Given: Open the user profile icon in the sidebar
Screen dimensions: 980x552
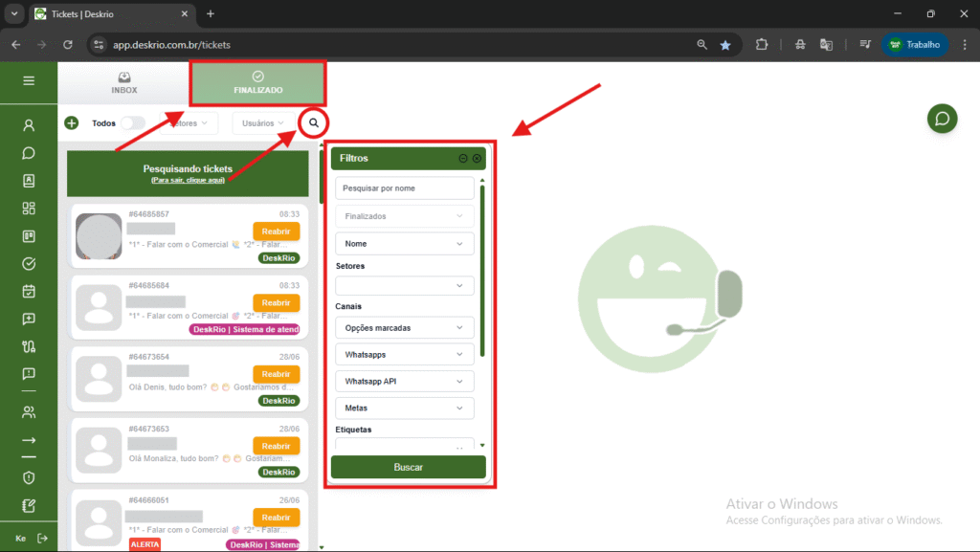Looking at the screenshot, I should click(x=29, y=125).
